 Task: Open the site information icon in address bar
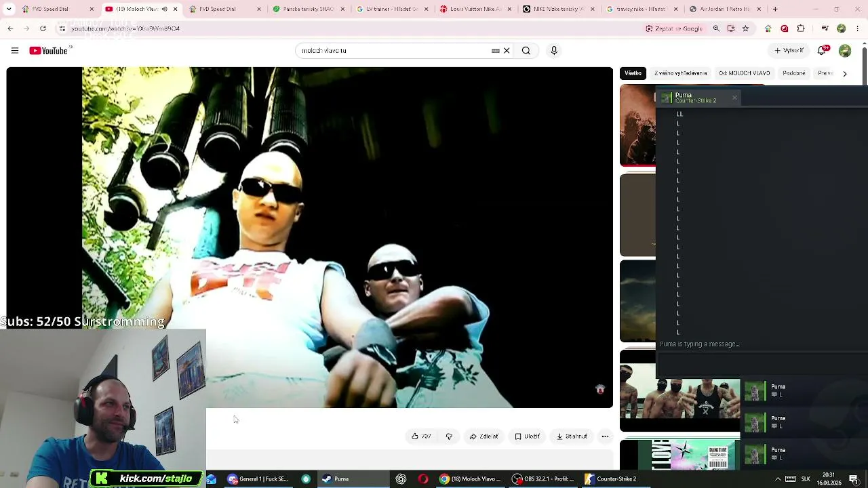pyautogui.click(x=62, y=28)
